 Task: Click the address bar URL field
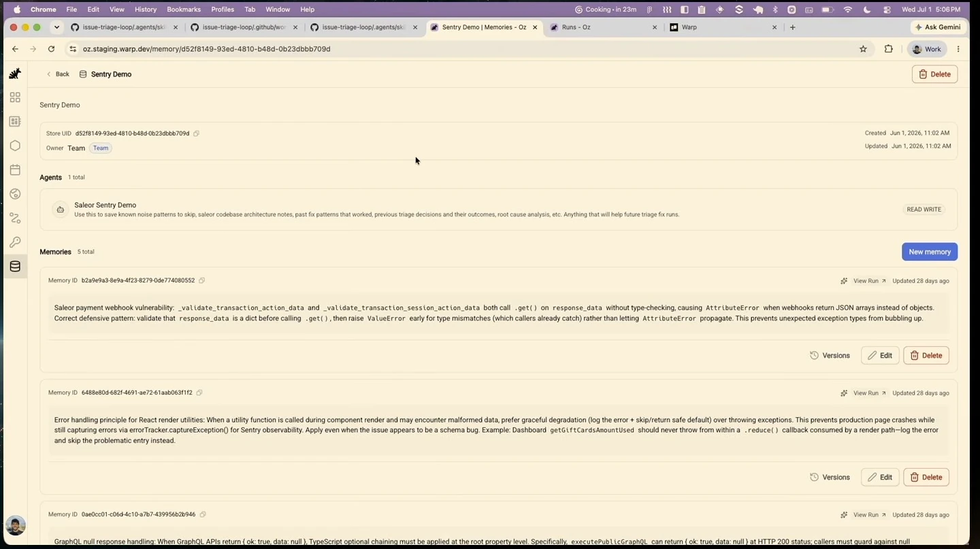tap(463, 49)
